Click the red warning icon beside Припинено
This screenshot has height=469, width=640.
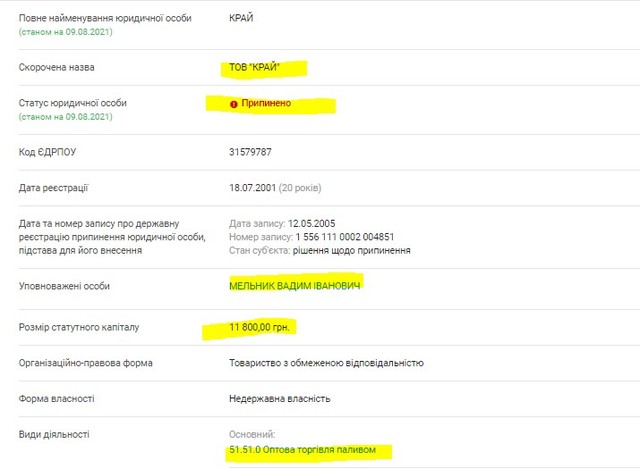coord(233,103)
